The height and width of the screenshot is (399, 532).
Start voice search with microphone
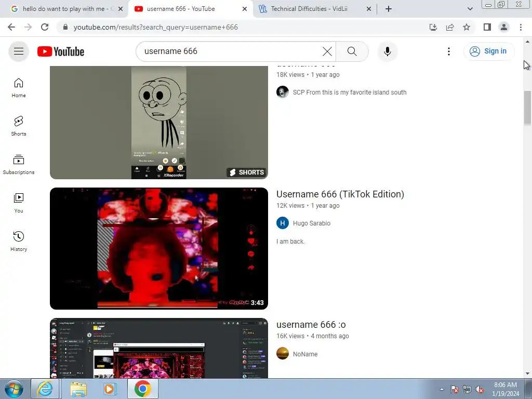click(x=388, y=51)
